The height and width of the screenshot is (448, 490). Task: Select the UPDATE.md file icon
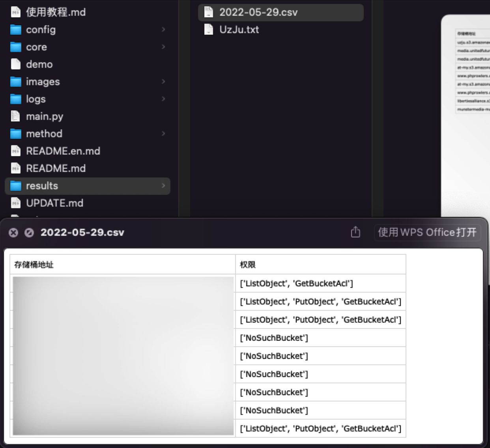[15, 203]
